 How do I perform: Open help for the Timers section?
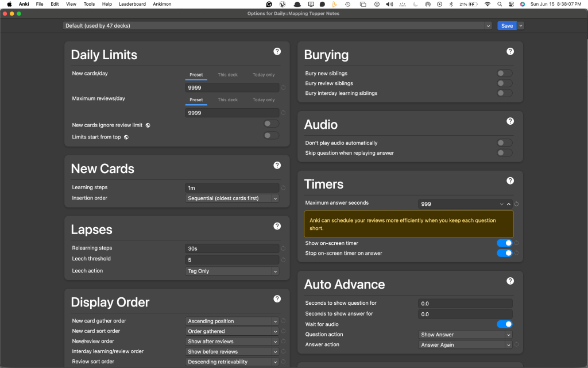click(510, 181)
